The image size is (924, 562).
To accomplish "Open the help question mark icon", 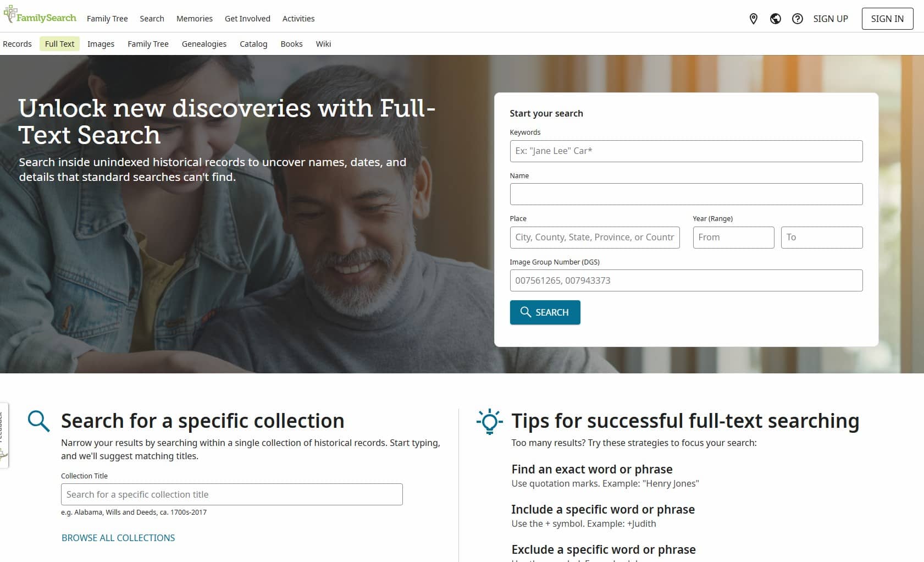I will pyautogui.click(x=798, y=19).
